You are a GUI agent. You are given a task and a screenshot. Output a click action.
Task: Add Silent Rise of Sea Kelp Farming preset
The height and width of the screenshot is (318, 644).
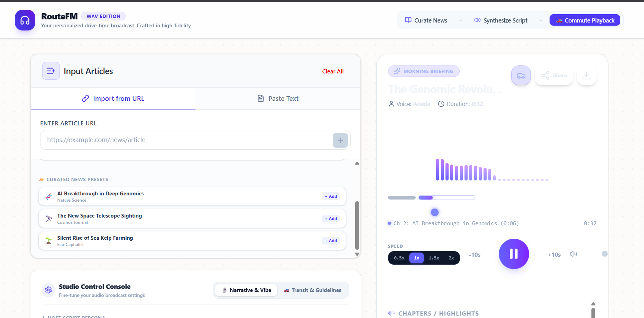331,241
